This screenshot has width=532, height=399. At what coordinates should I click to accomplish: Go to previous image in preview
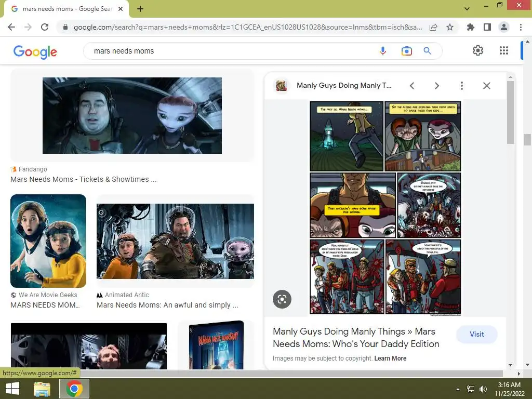[x=412, y=86]
